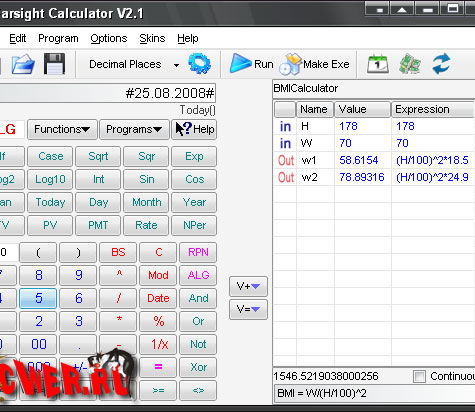475x412 pixels.
Task: Select the H variable row name
Action: (305, 126)
